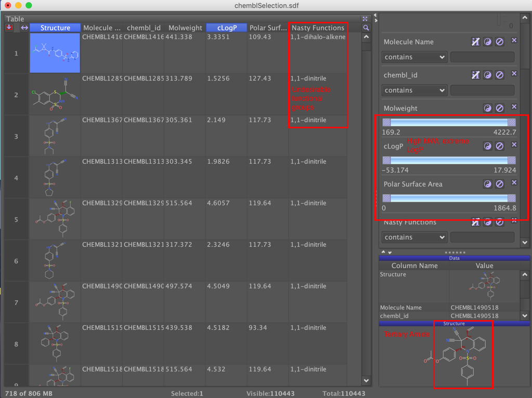Disable the cLogP filter
The height and width of the screenshot is (398, 532).
tap(499, 146)
